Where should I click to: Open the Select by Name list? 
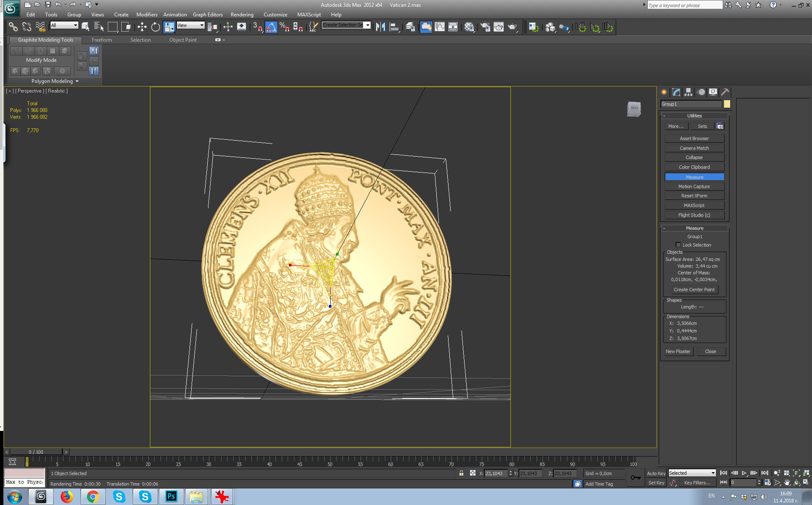tap(99, 27)
